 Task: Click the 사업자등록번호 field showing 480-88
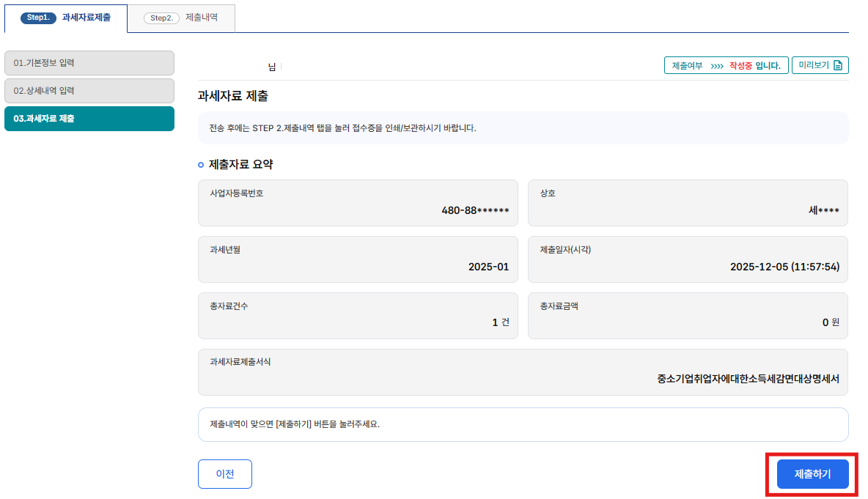(358, 203)
